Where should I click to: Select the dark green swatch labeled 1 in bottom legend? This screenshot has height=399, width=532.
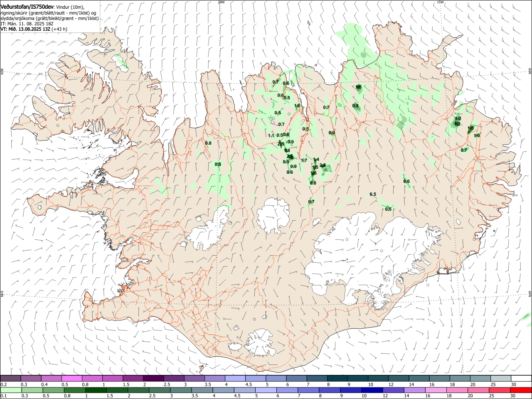[x=96, y=390]
